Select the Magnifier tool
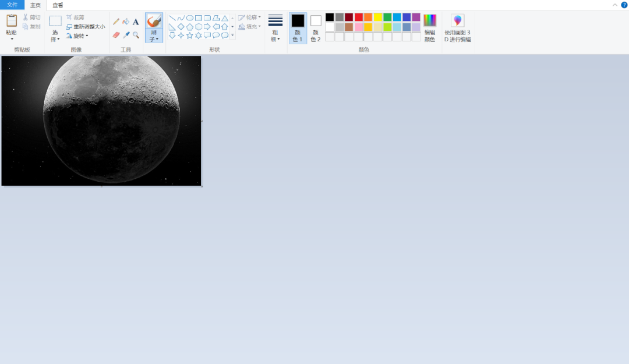629x364 pixels. (136, 35)
